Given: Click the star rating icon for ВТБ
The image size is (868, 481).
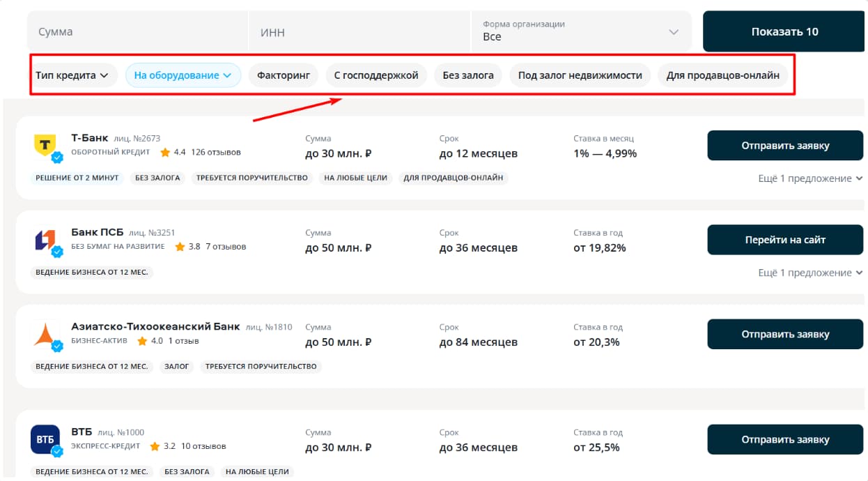Looking at the screenshot, I should [x=155, y=446].
